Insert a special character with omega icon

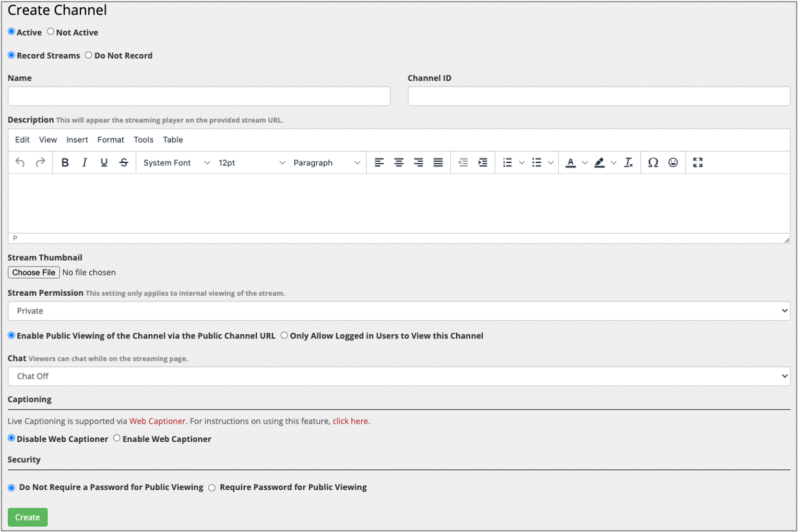pyautogui.click(x=653, y=163)
